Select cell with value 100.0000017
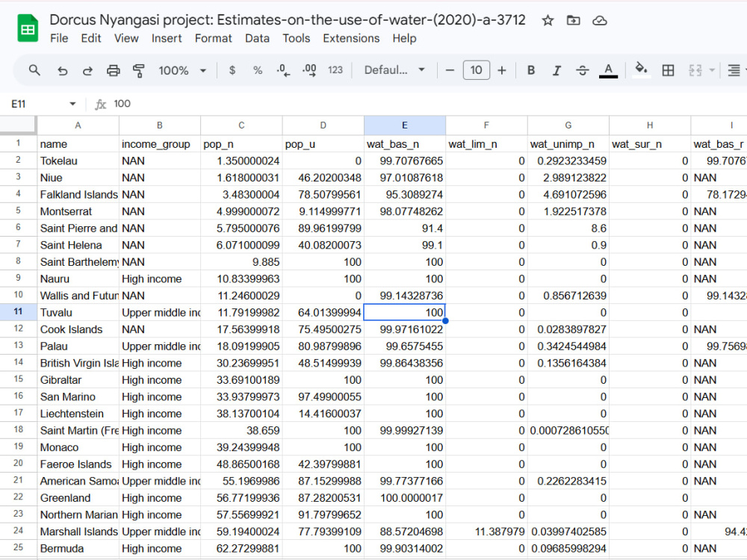 (x=405, y=497)
